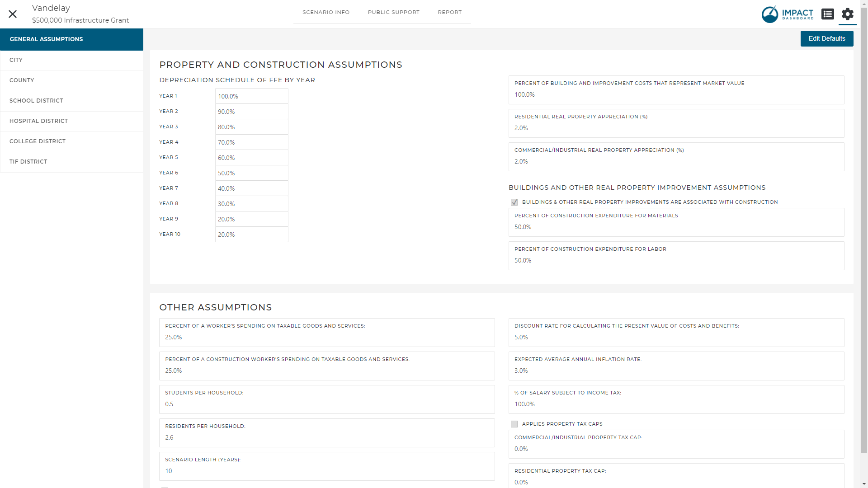
Task: Click the commercial/industrial property appreciation field
Action: coord(676,157)
